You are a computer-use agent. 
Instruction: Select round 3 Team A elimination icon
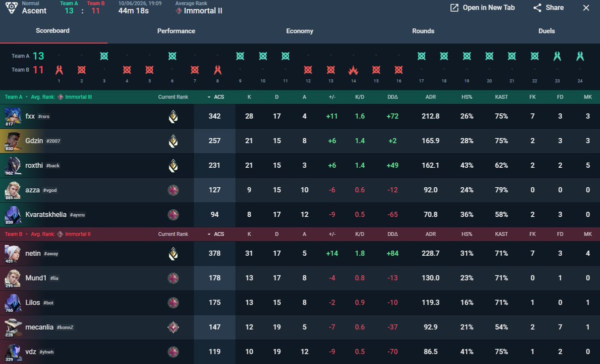(104, 56)
